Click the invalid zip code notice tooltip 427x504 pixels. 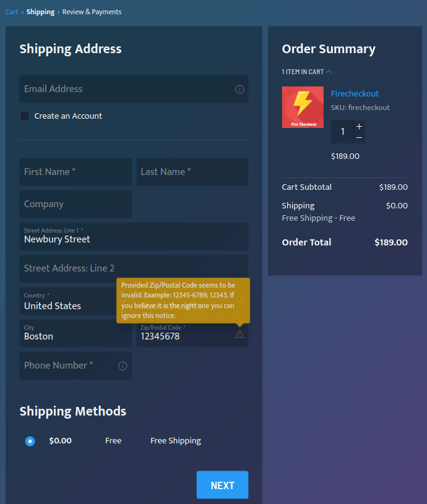tap(183, 301)
